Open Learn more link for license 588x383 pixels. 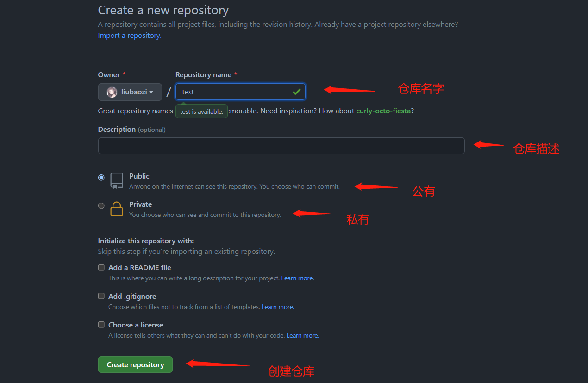pyautogui.click(x=303, y=336)
